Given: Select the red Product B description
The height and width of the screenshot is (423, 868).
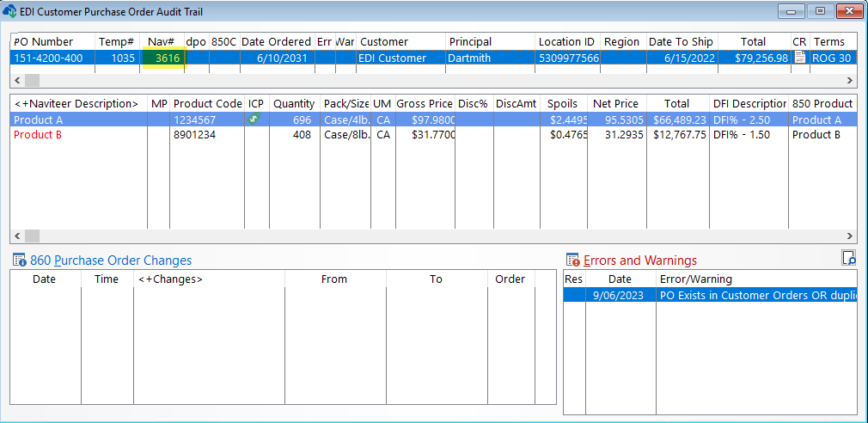Looking at the screenshot, I should [x=38, y=134].
